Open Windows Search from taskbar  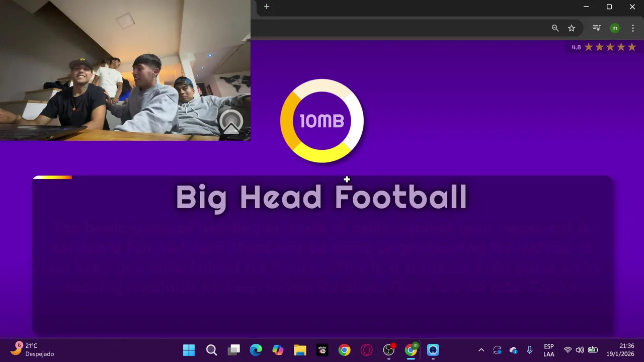coord(211,350)
